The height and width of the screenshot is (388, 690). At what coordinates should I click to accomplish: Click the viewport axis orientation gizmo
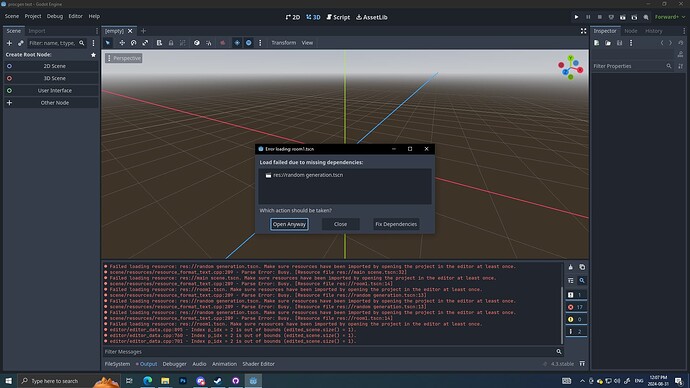pos(571,67)
